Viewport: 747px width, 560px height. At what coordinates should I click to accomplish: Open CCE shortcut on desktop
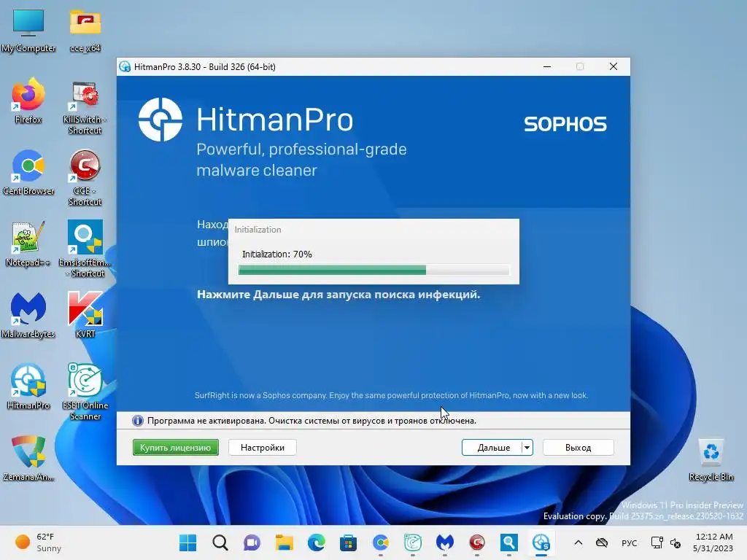click(x=85, y=179)
